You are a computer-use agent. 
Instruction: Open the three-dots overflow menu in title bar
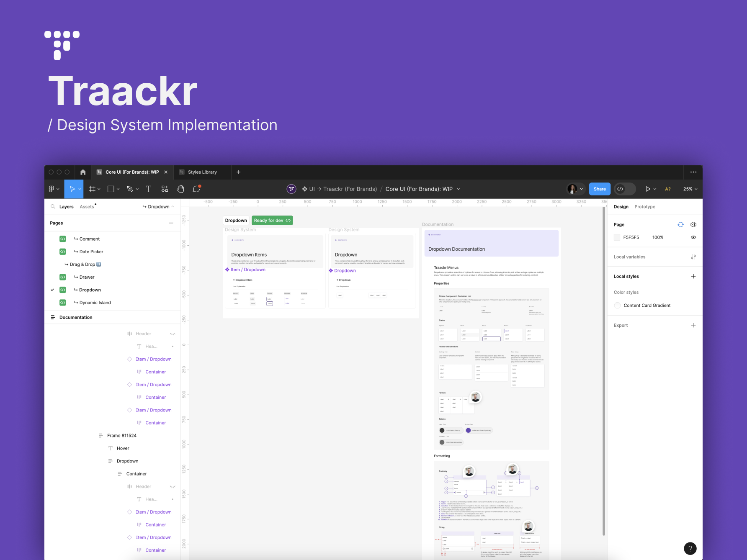pyautogui.click(x=693, y=172)
